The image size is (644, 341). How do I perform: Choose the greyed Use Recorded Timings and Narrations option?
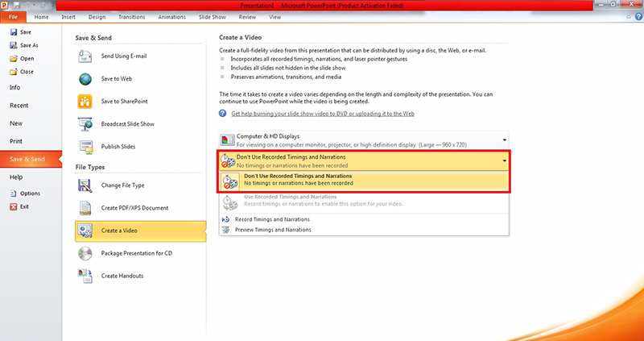[364, 202]
